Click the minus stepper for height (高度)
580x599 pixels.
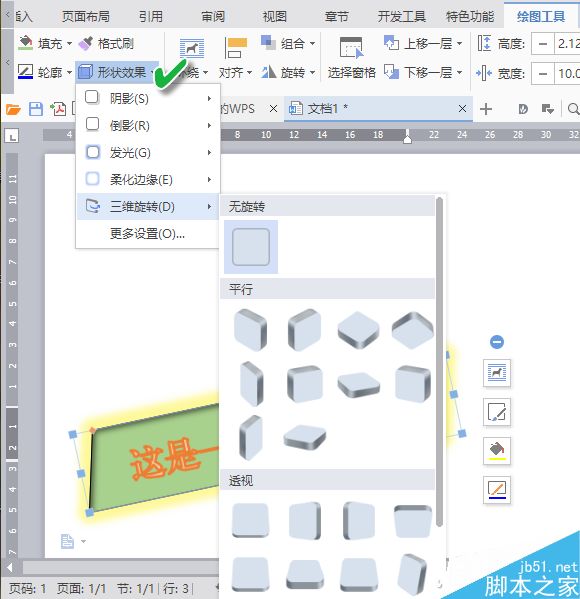point(543,44)
